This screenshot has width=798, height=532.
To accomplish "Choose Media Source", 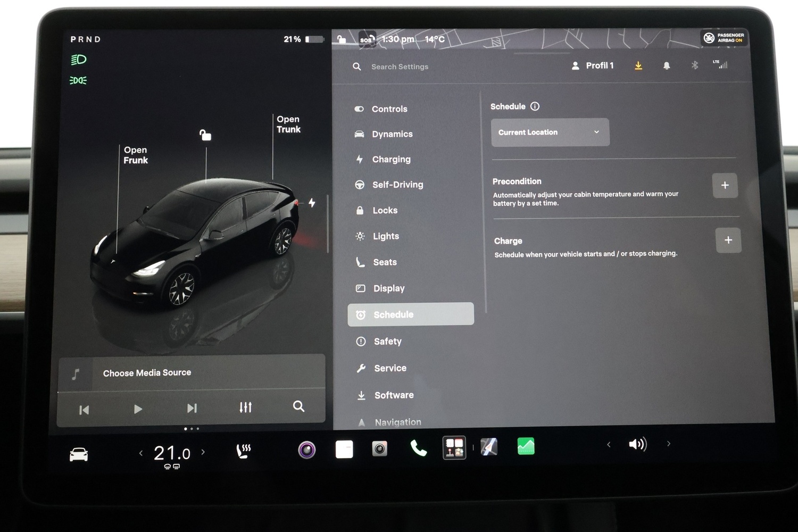I will (147, 373).
